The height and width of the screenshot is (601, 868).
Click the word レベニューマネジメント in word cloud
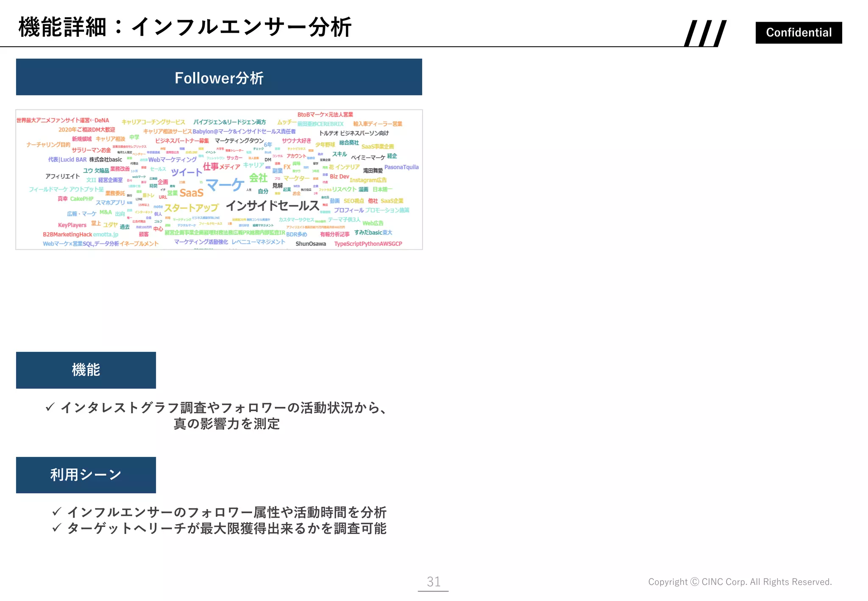[x=258, y=242]
